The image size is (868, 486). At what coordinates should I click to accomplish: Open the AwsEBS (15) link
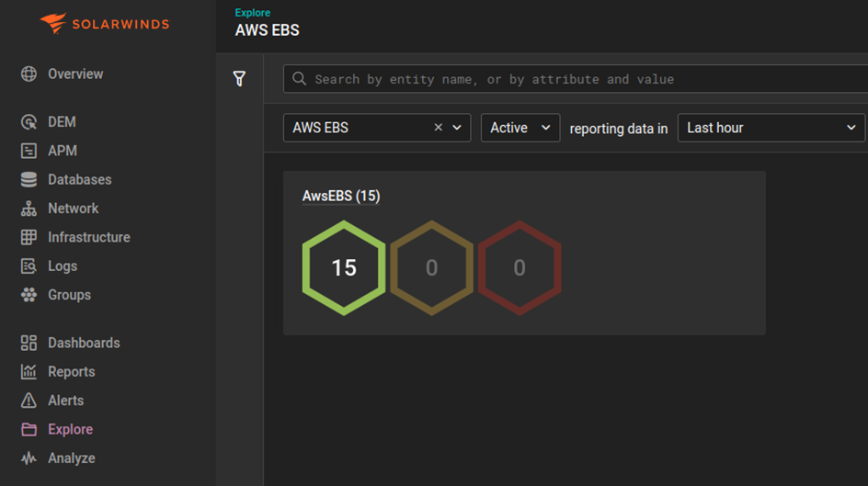(x=341, y=196)
